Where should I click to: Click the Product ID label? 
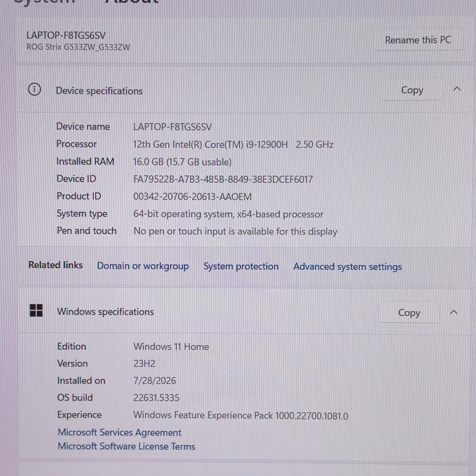pos(79,196)
